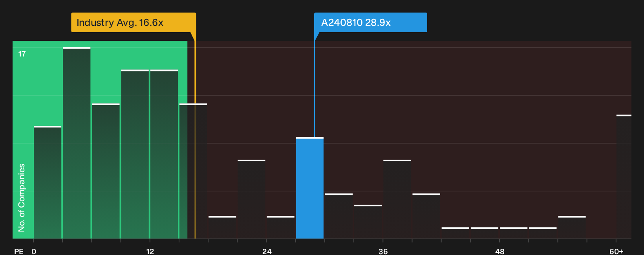Click the x-axis label 48
Screen dimensions: 644x255
500,251
